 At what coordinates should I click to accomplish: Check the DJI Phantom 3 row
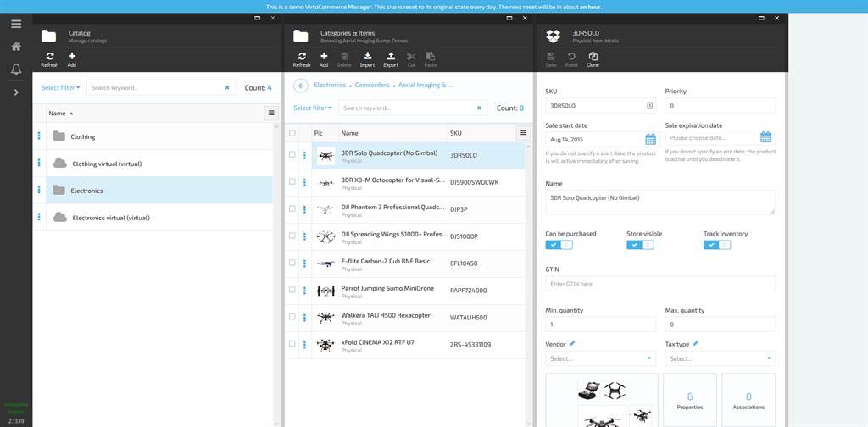pos(292,209)
